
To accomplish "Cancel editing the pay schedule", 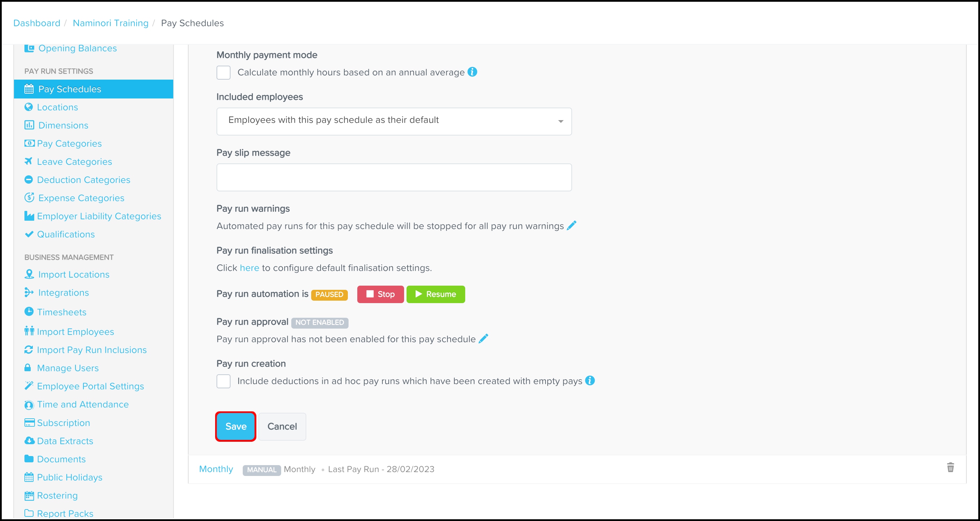I will pyautogui.click(x=282, y=426).
